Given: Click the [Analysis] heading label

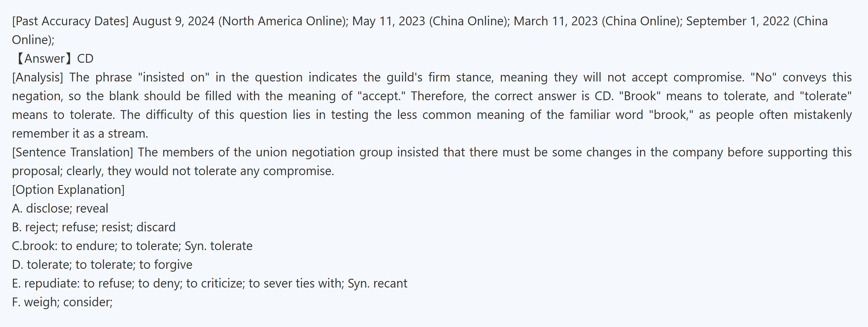Looking at the screenshot, I should click(x=37, y=77).
